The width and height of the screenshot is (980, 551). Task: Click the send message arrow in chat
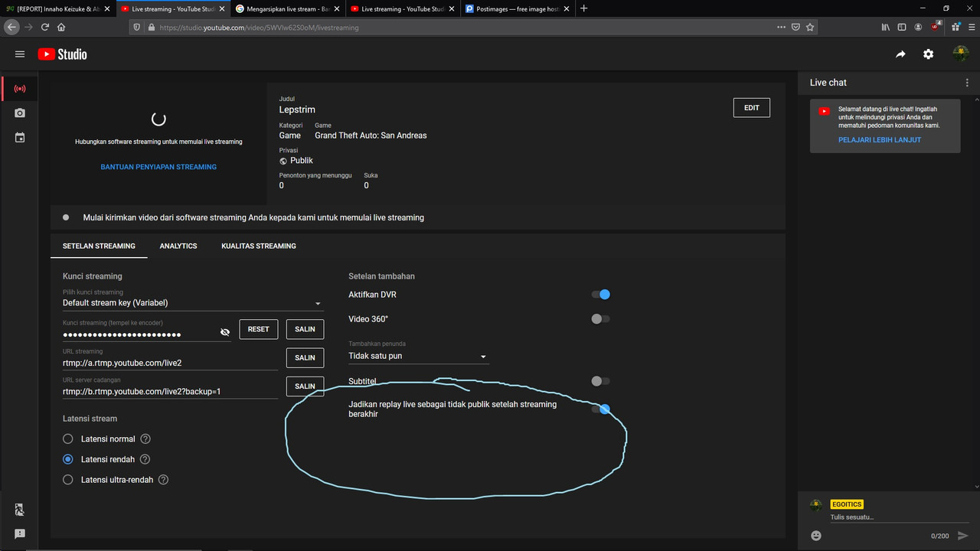tap(963, 536)
